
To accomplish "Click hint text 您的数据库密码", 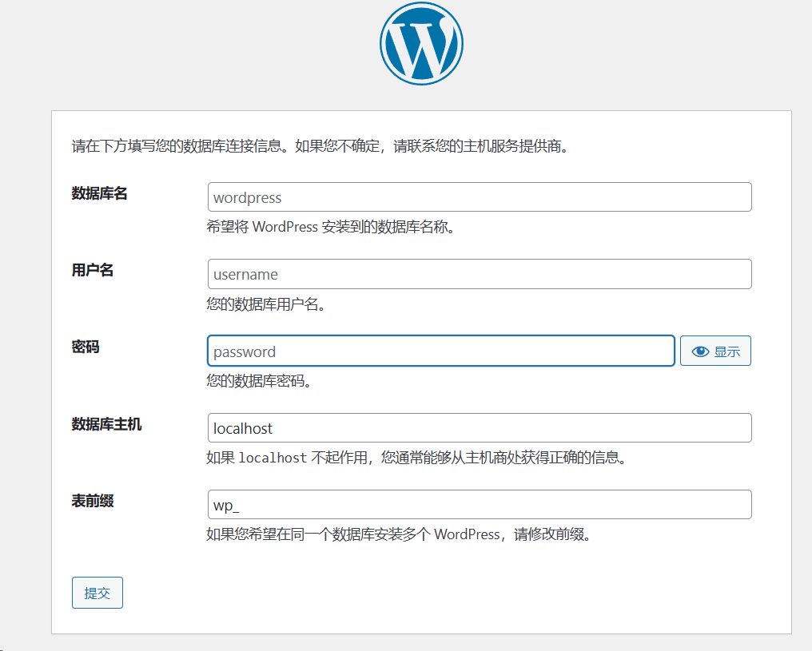I will click(x=258, y=381).
